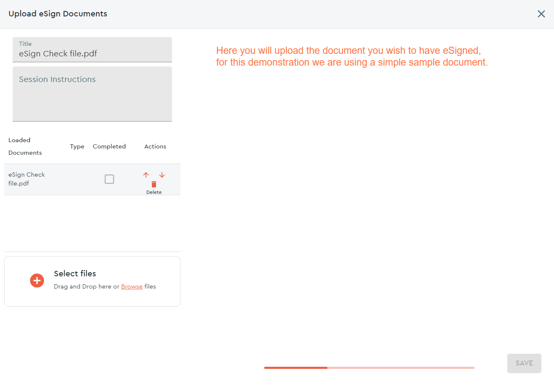The width and height of the screenshot is (554, 392).
Task: Delete the eSign Check file.pdf document
Action: coord(154,184)
